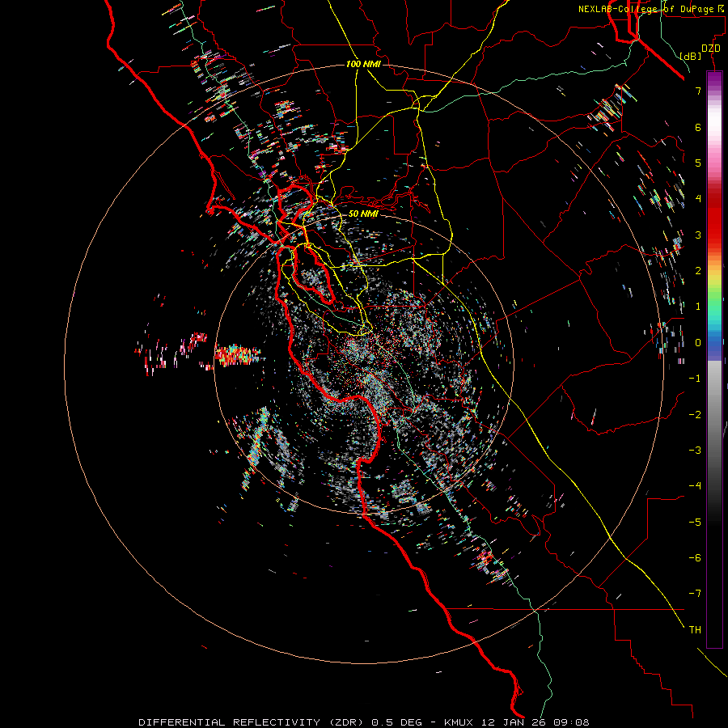
Task: Click the 50 NMI range ring label
Action: tap(363, 214)
